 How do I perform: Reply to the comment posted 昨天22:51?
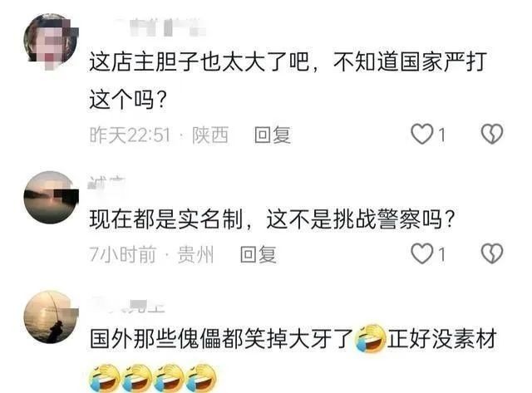(x=273, y=135)
